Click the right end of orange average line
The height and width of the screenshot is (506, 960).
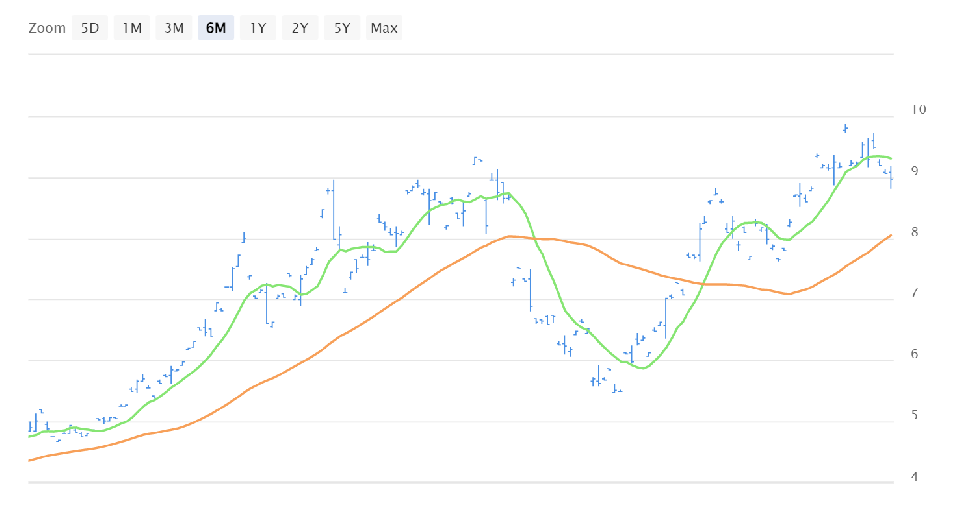890,236
